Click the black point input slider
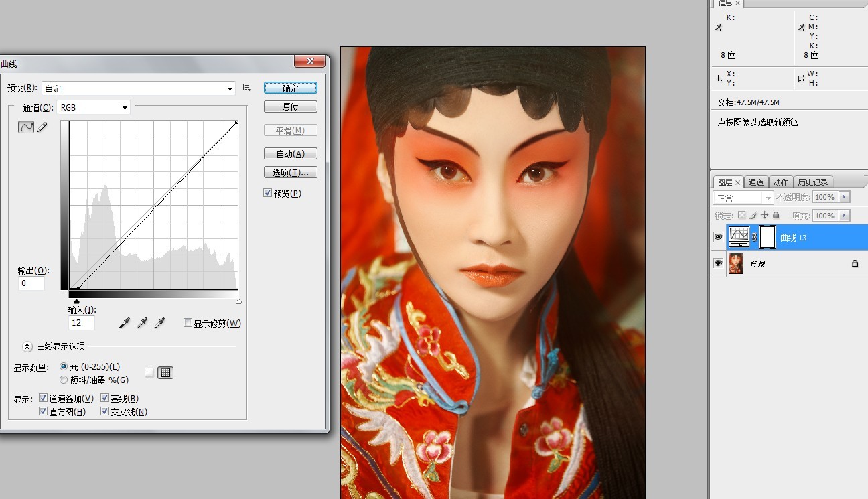Screen dimensions: 868x499 coord(76,301)
